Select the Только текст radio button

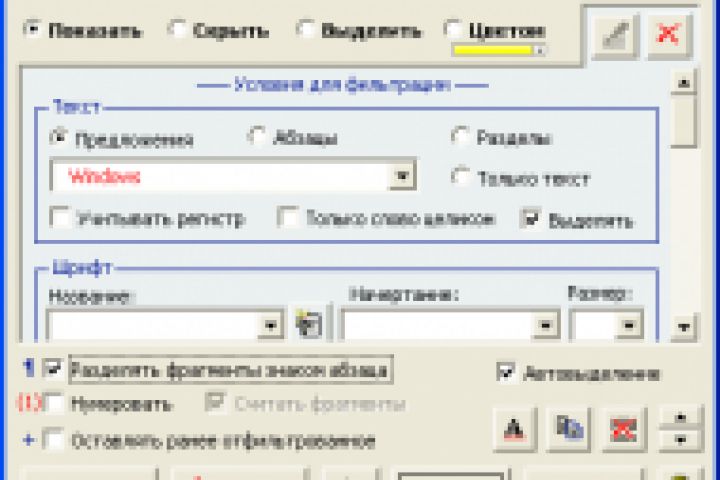tap(461, 176)
